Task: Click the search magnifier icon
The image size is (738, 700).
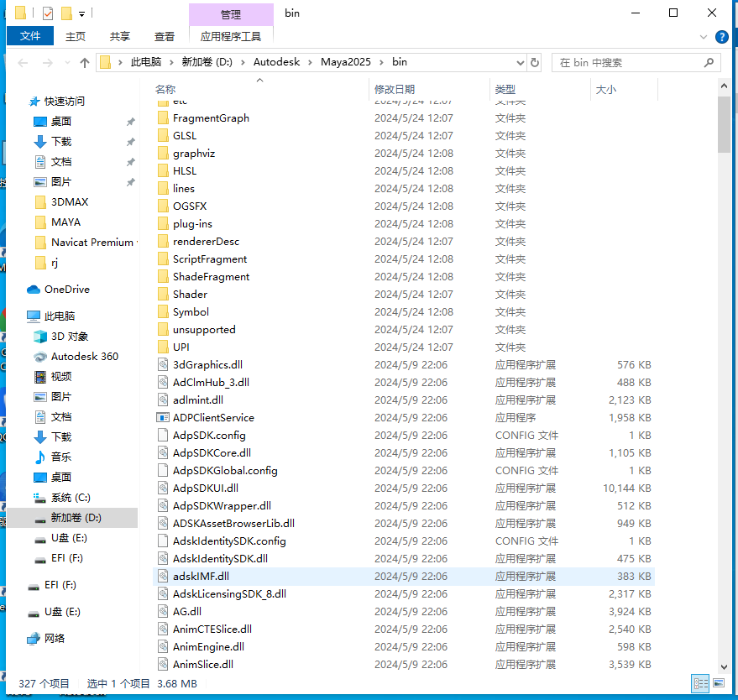Action: click(x=709, y=63)
